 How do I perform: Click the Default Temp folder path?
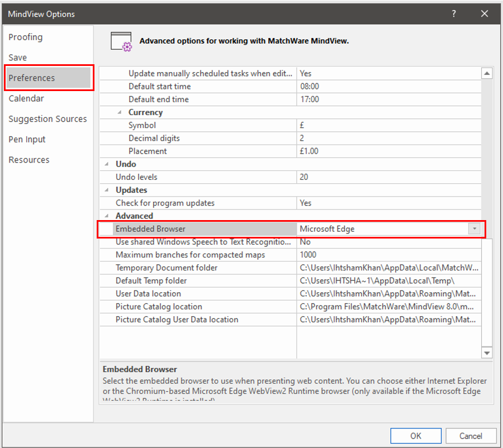(377, 280)
